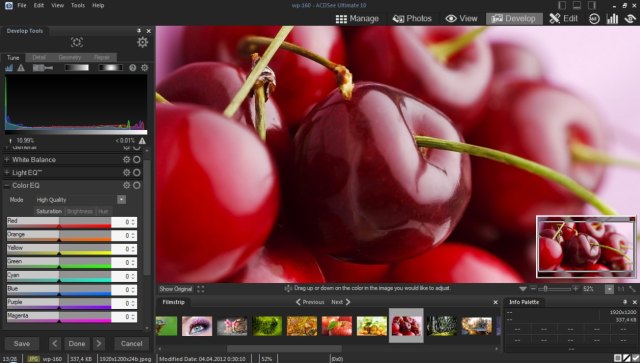Image resolution: width=640 pixels, height=363 pixels.
Task: Click the Save button
Action: (x=22, y=344)
